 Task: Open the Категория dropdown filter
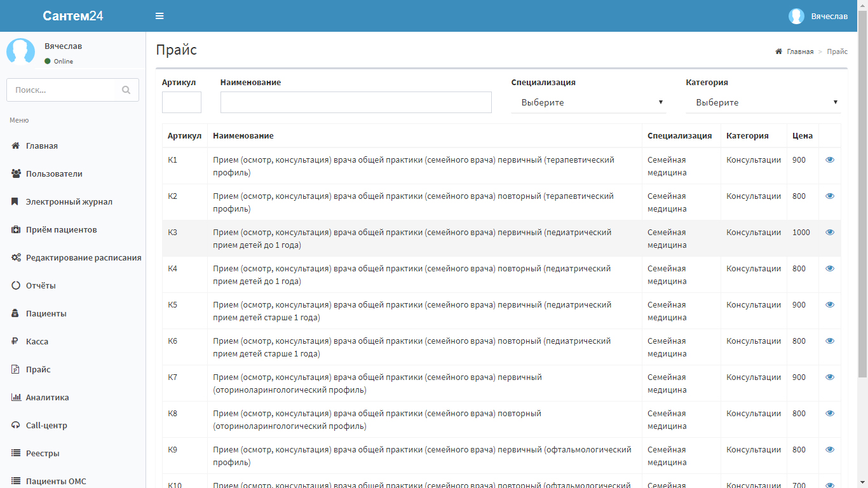pyautogui.click(x=763, y=102)
